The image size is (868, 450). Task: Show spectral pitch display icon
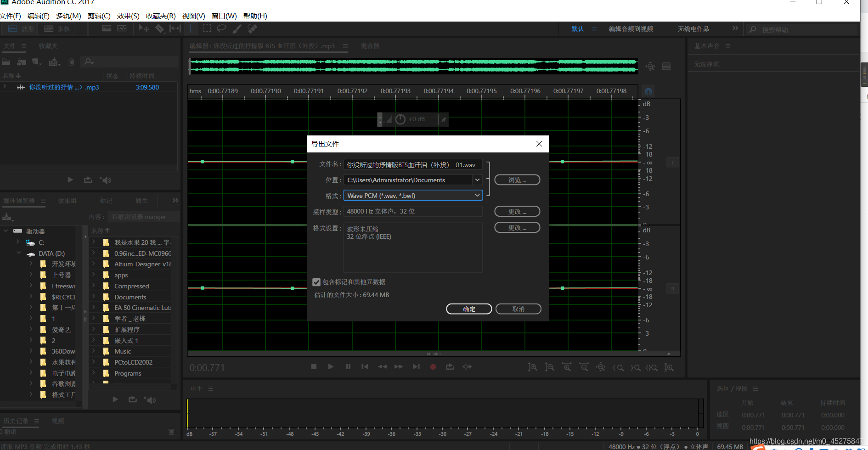(122, 28)
